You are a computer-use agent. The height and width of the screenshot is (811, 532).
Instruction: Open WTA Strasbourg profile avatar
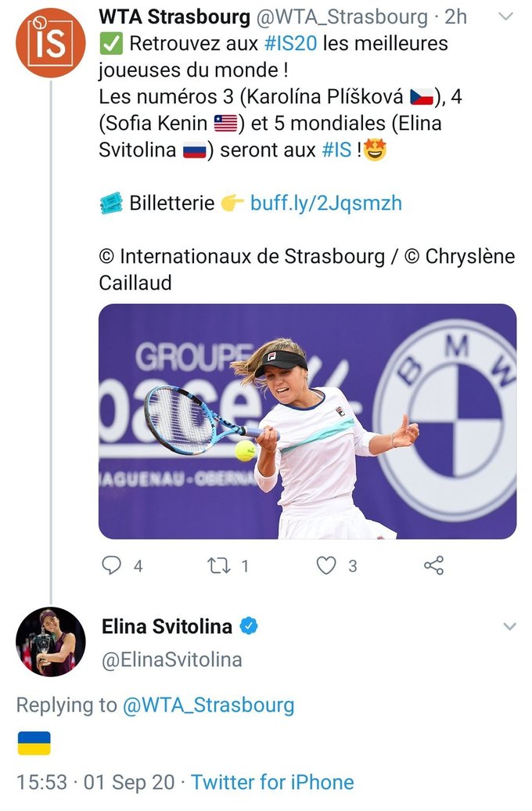pos(50,42)
